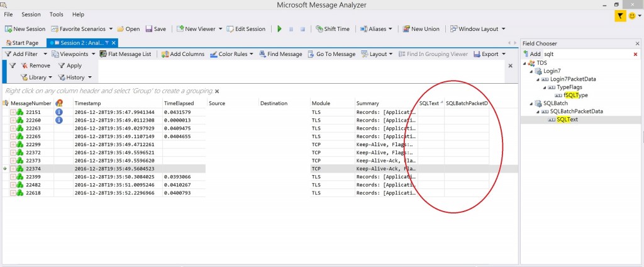Click Edit Session button
The image size is (644, 267).
click(x=246, y=29)
